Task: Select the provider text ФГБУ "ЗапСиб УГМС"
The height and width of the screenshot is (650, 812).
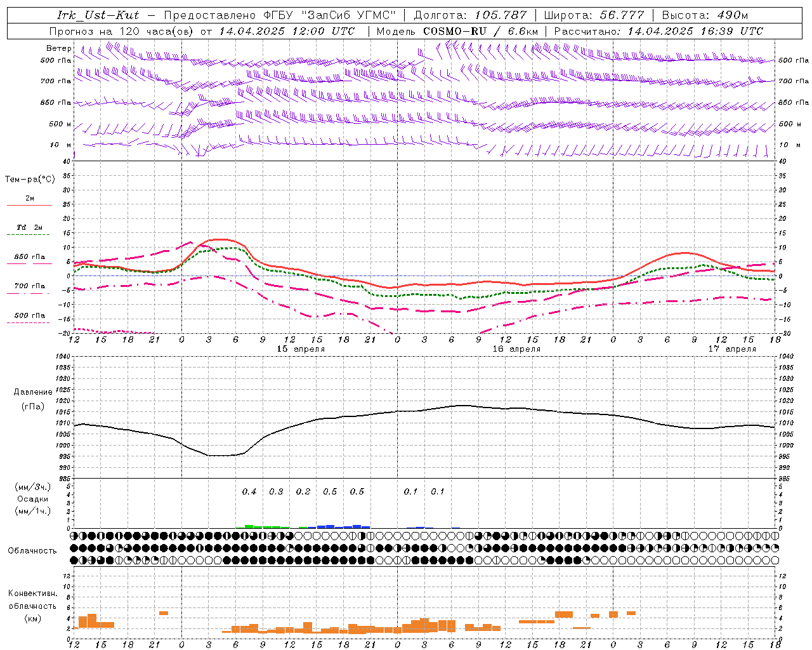Action: (x=329, y=15)
